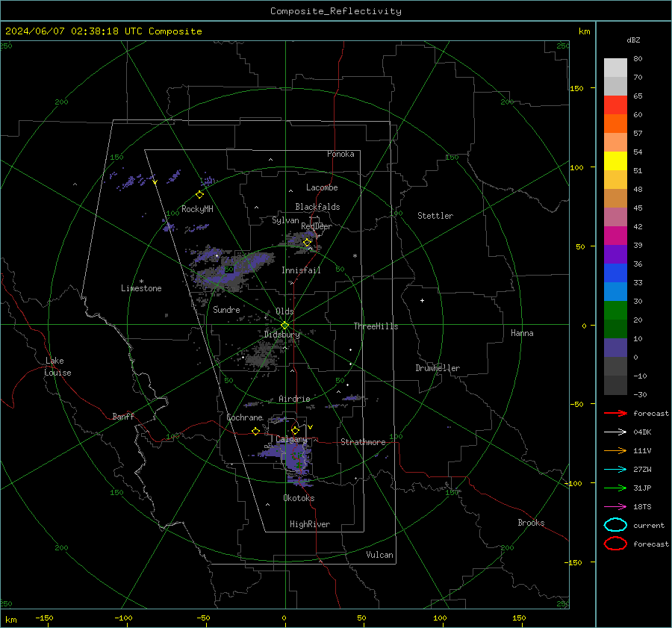Click yellow diamond marker near RockyMH

pyautogui.click(x=199, y=195)
